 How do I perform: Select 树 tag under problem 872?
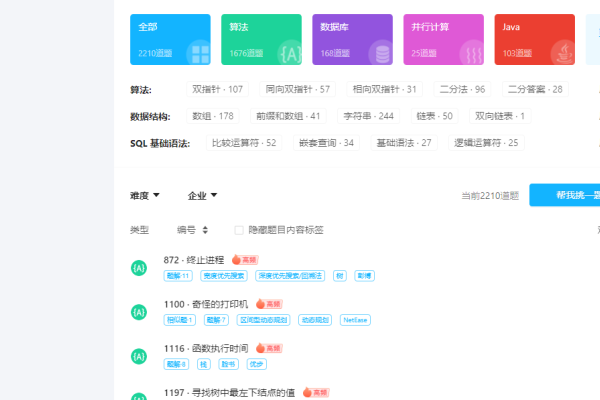point(340,276)
